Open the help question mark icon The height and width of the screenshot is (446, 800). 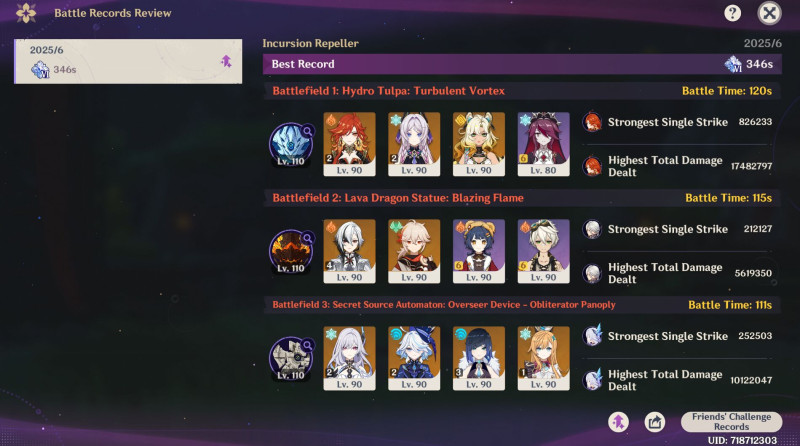click(x=733, y=13)
